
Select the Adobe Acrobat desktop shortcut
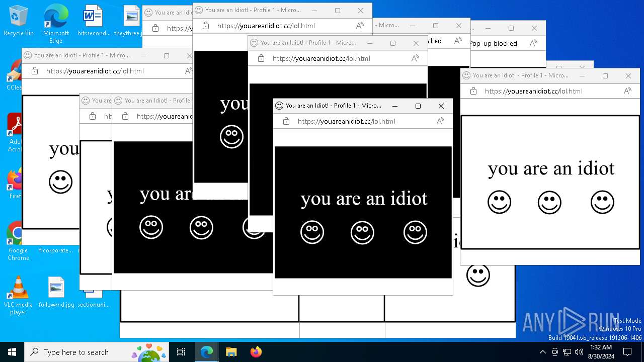14,133
